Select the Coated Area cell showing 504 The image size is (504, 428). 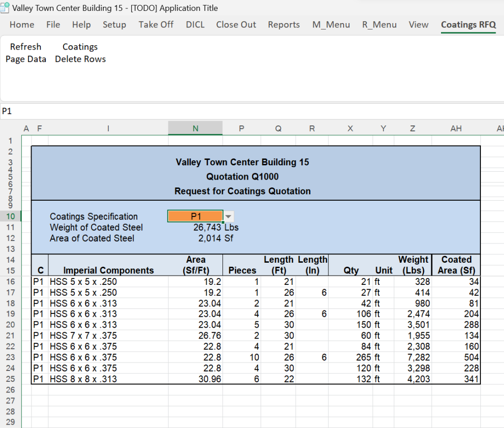471,357
